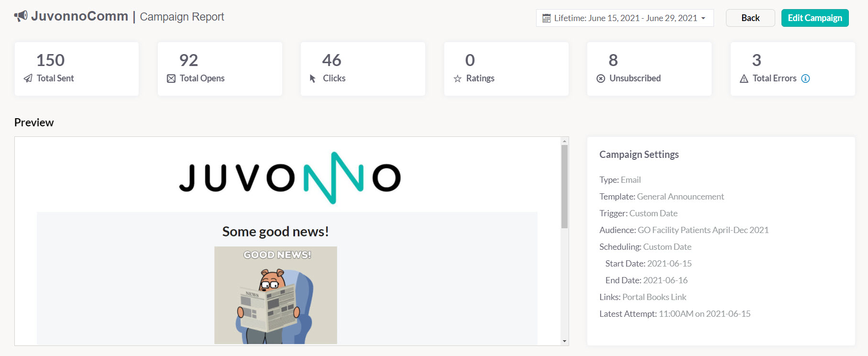The width and height of the screenshot is (868, 356).
Task: Click the Latest Attempt 11:00AM timestamp
Action: coord(704,314)
